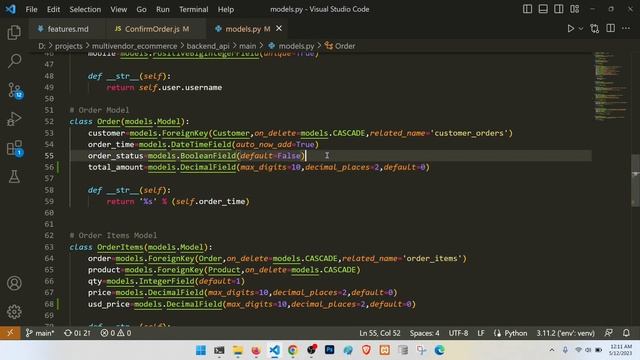Open the Terminal menu
640x360 pixels.
193,9
